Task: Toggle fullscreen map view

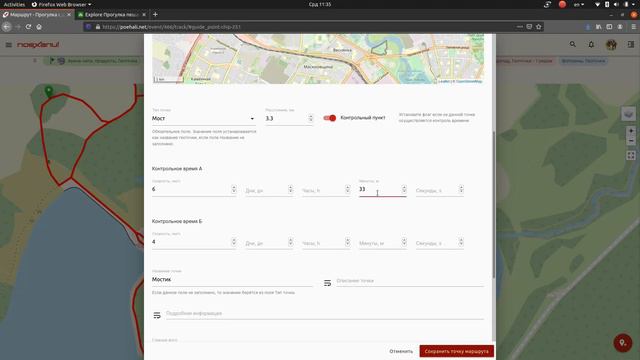Action: tap(631, 155)
